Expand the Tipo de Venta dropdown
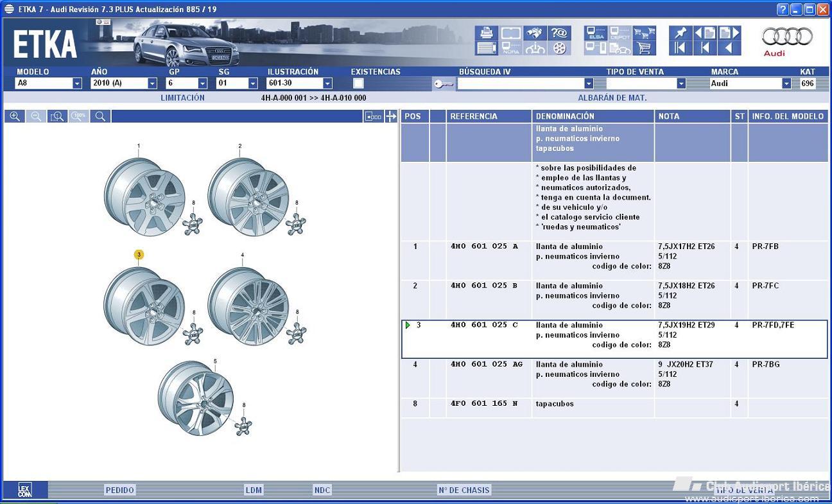 pyautogui.click(x=681, y=83)
